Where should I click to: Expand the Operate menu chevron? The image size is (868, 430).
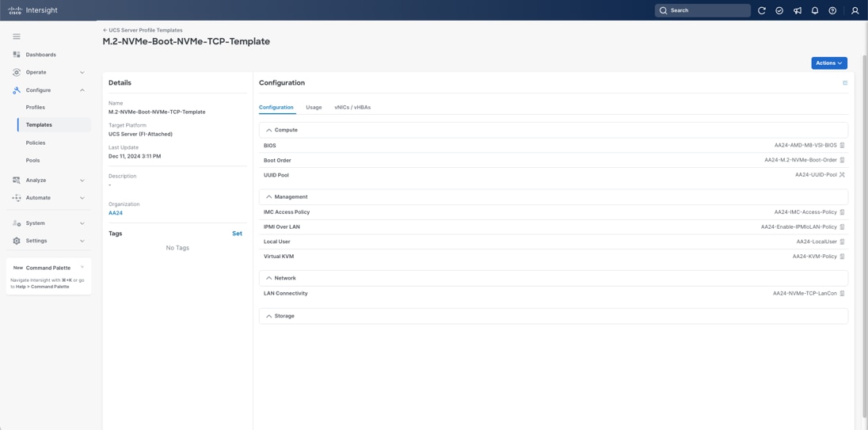point(82,73)
